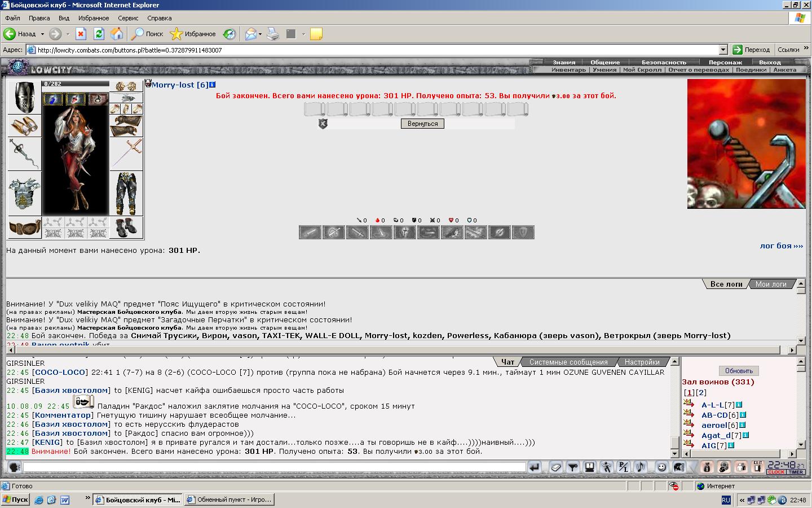Select the clawed gloves slot
The height and width of the screenshot is (508, 812).
point(126,126)
